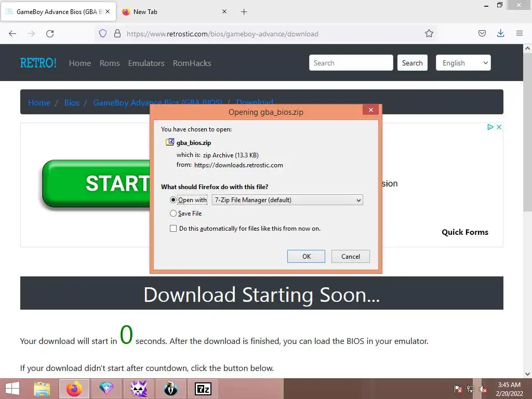
Task: Open the Firefox downloads arrow icon
Action: click(x=500, y=33)
